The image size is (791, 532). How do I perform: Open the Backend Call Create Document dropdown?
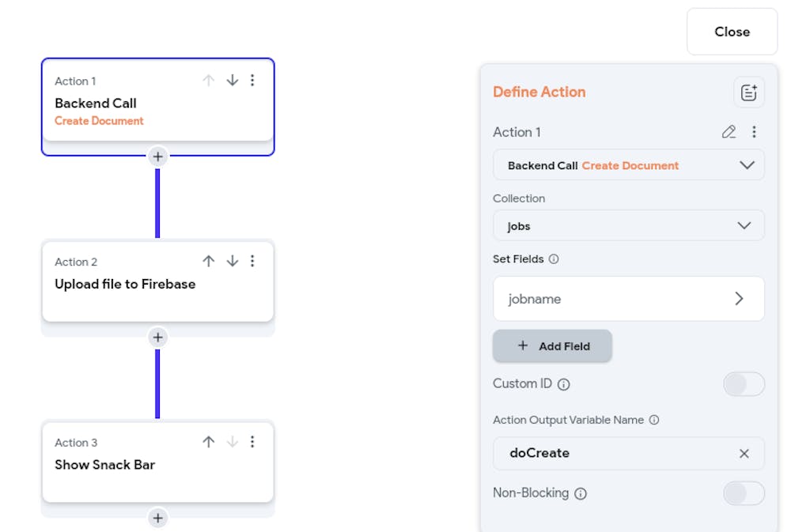[628, 165]
